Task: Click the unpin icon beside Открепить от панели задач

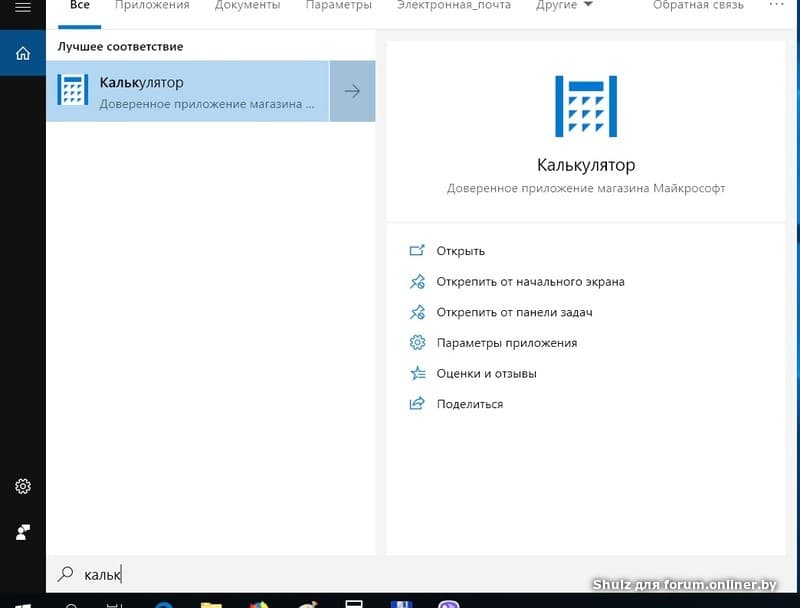Action: [x=417, y=312]
